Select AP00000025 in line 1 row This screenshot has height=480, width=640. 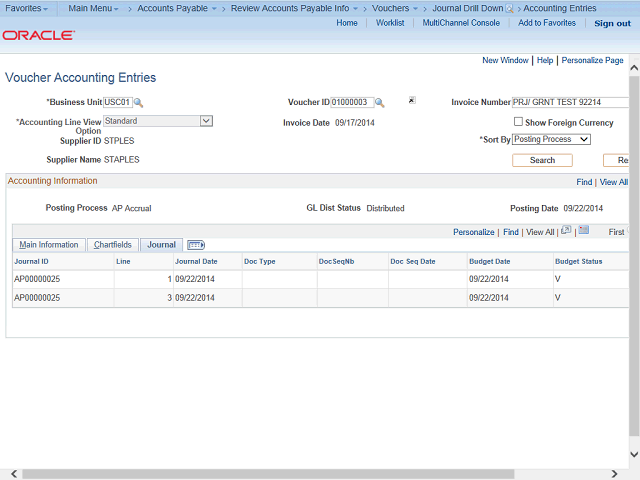pyautogui.click(x=37, y=279)
